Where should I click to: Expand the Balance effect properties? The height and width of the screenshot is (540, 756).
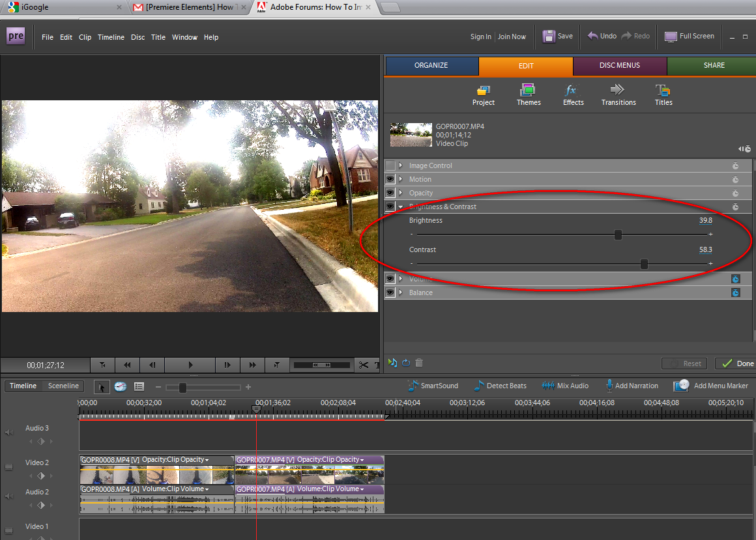coord(401,292)
